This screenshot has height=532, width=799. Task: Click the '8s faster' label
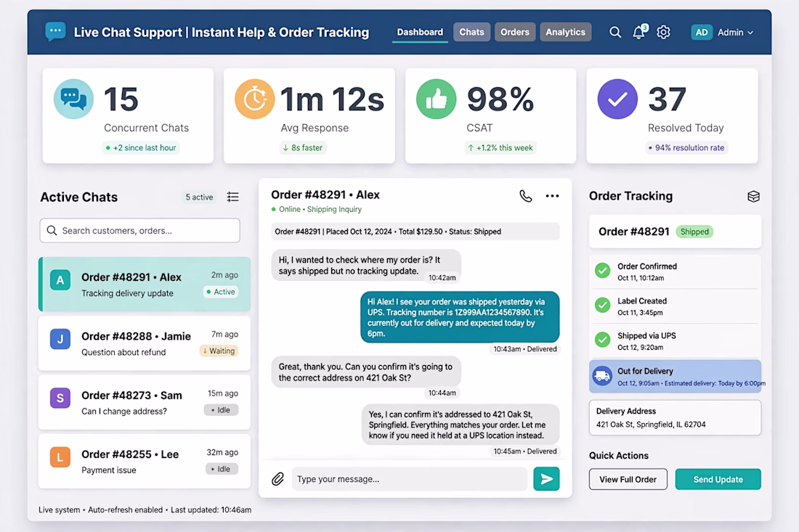pyautogui.click(x=304, y=147)
